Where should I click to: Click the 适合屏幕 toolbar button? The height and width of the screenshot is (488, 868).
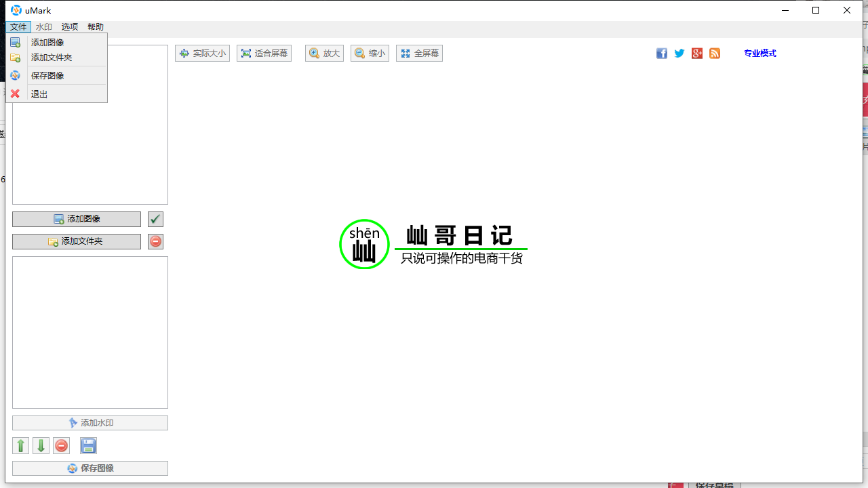pos(264,54)
